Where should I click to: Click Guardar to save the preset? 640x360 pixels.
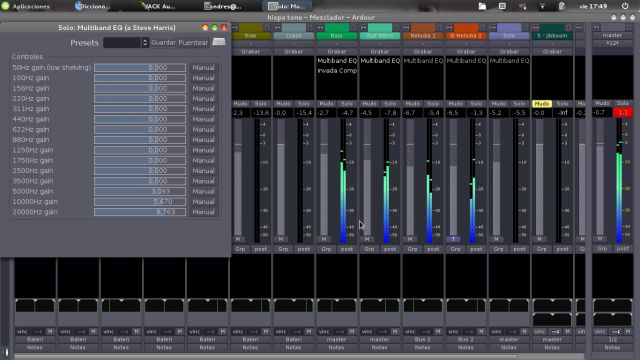pyautogui.click(x=163, y=42)
